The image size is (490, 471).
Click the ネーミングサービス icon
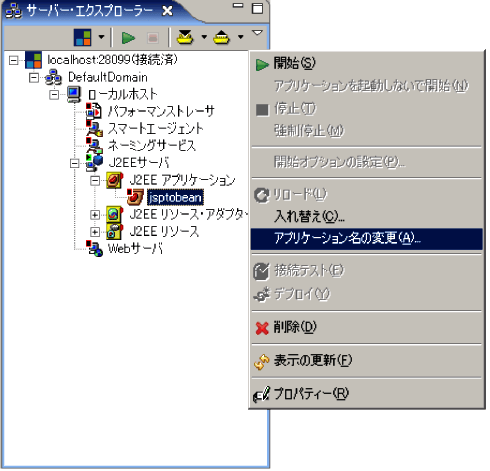click(94, 146)
